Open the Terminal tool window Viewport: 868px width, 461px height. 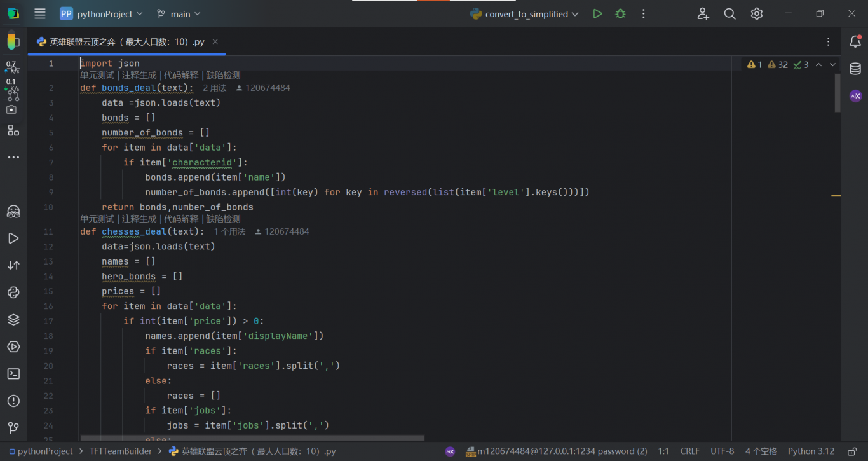click(x=13, y=374)
